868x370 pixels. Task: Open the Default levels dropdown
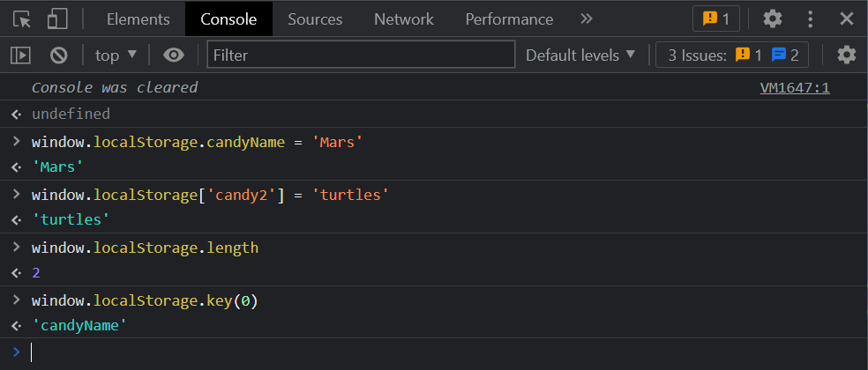[x=580, y=55]
